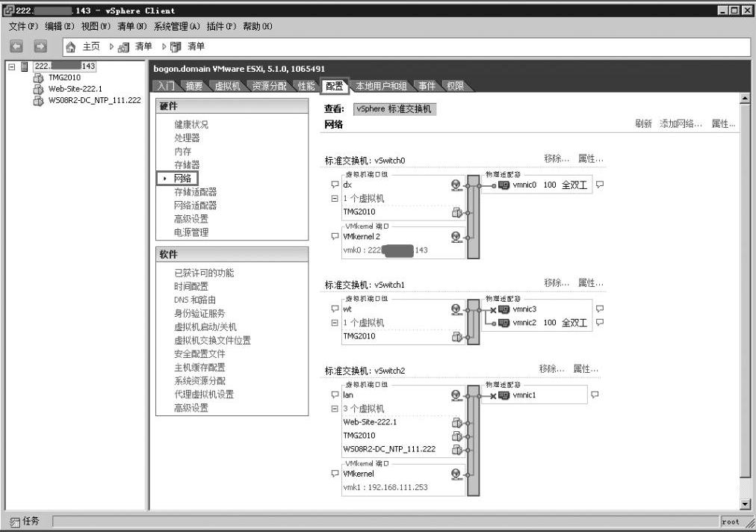Click the network adapter icon for vmnic2
The image size is (756, 532).
(x=504, y=323)
